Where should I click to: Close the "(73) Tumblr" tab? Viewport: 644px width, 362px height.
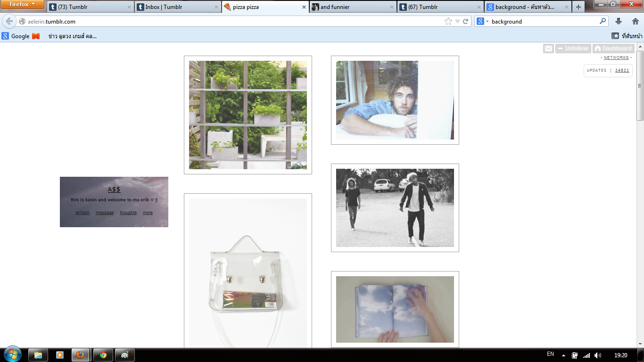point(129,7)
